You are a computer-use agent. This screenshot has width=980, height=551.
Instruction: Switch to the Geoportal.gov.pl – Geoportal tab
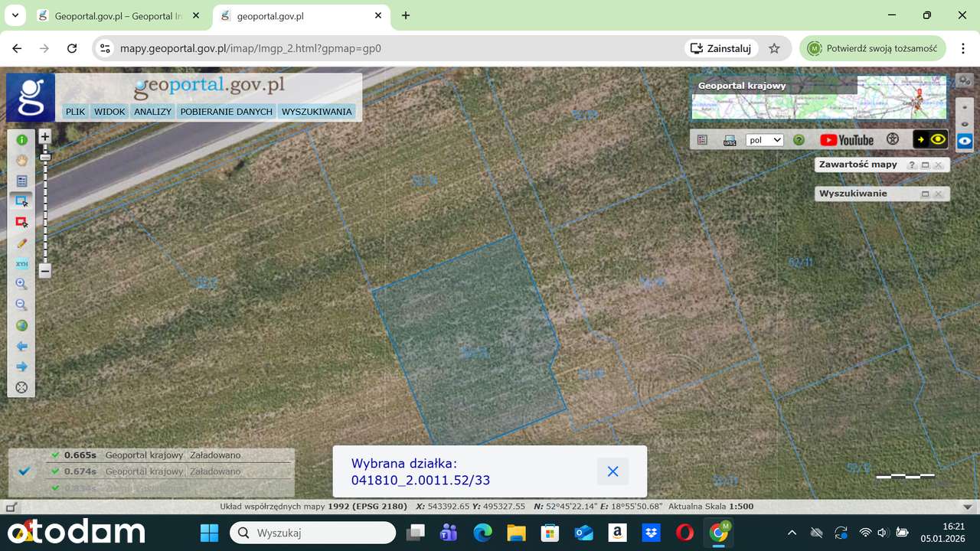(119, 15)
